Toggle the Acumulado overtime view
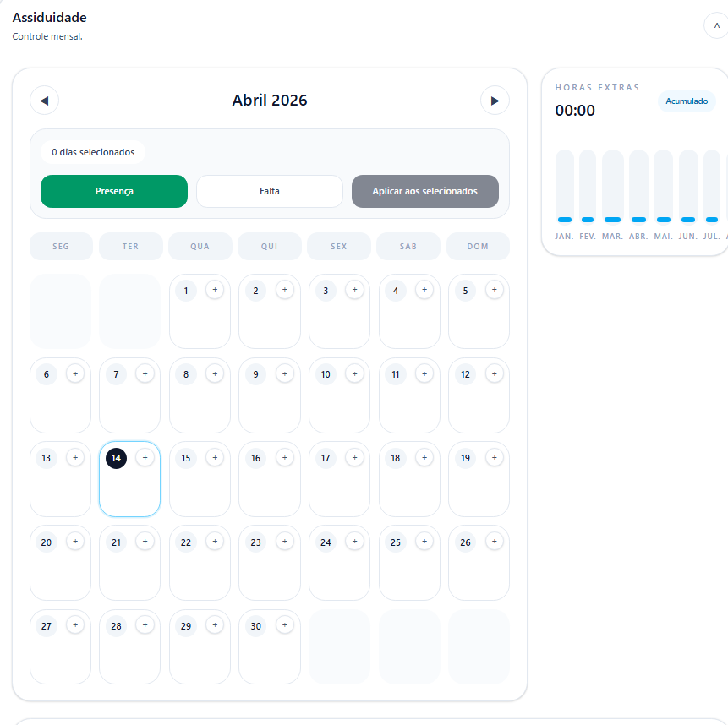The height and width of the screenshot is (725, 728). pyautogui.click(x=687, y=101)
